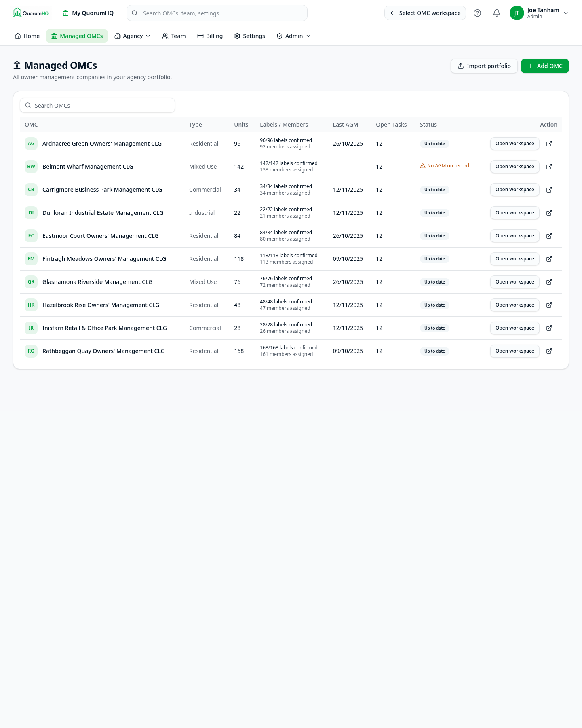
Task: Click the Open Tasks column header
Action: click(x=391, y=125)
